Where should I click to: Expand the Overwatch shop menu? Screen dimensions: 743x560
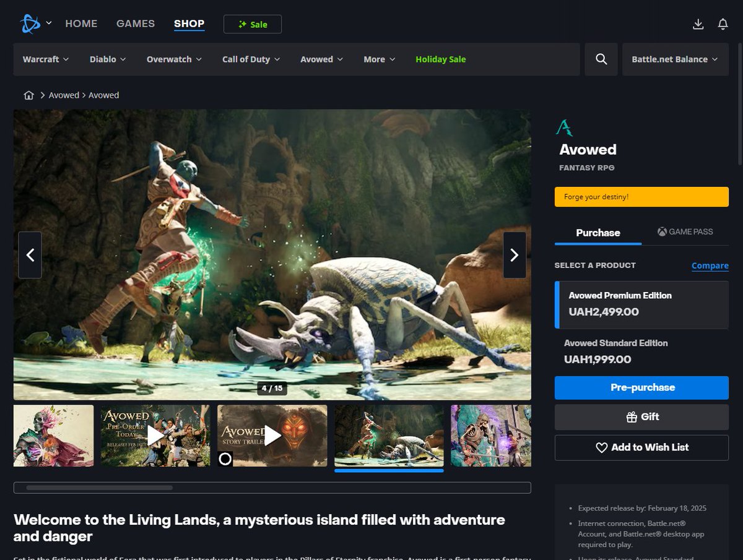[174, 59]
